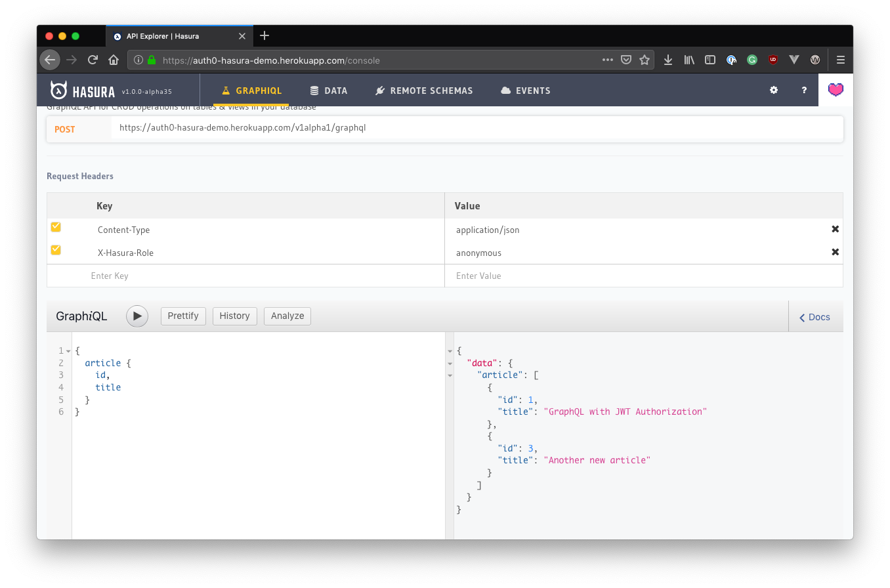The image size is (890, 588).
Task: Open the Vue devtools extension
Action: (x=794, y=60)
